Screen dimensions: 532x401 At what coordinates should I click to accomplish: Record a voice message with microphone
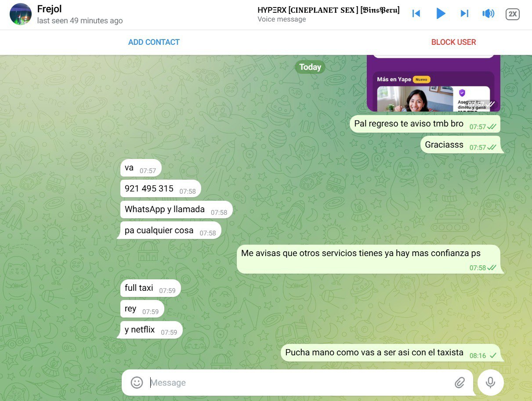pos(490,383)
